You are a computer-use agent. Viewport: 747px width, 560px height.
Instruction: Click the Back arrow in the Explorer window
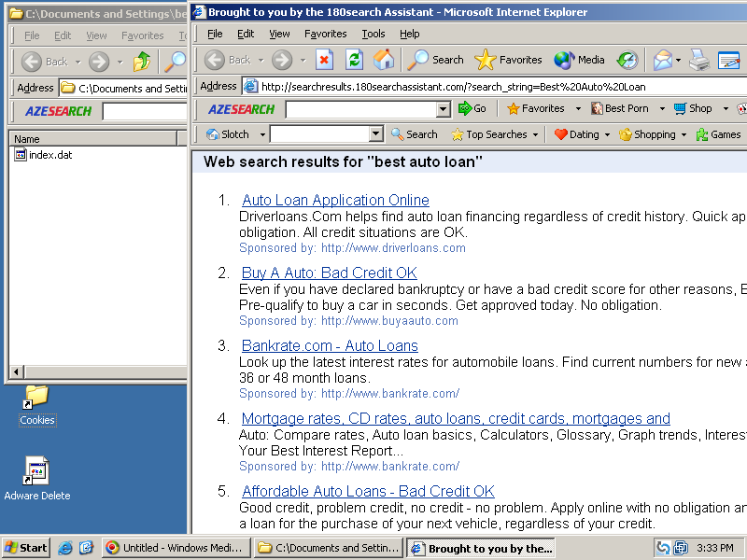click(x=32, y=62)
